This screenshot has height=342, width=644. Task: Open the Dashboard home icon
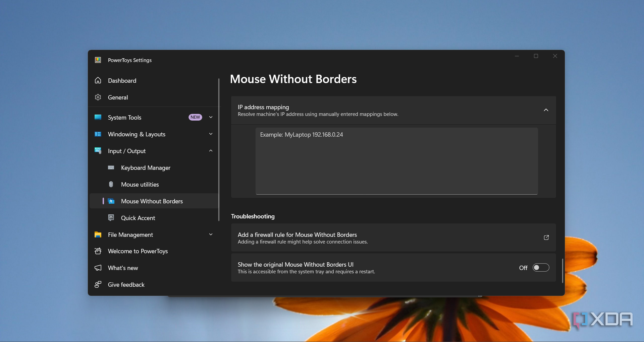98,80
